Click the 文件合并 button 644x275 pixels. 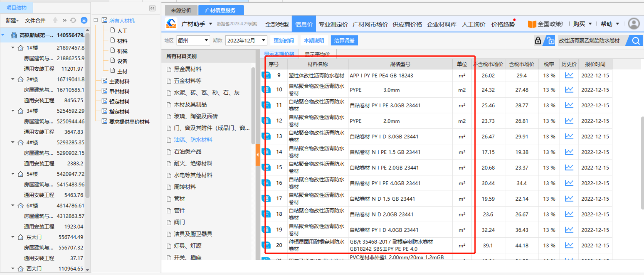35,21
